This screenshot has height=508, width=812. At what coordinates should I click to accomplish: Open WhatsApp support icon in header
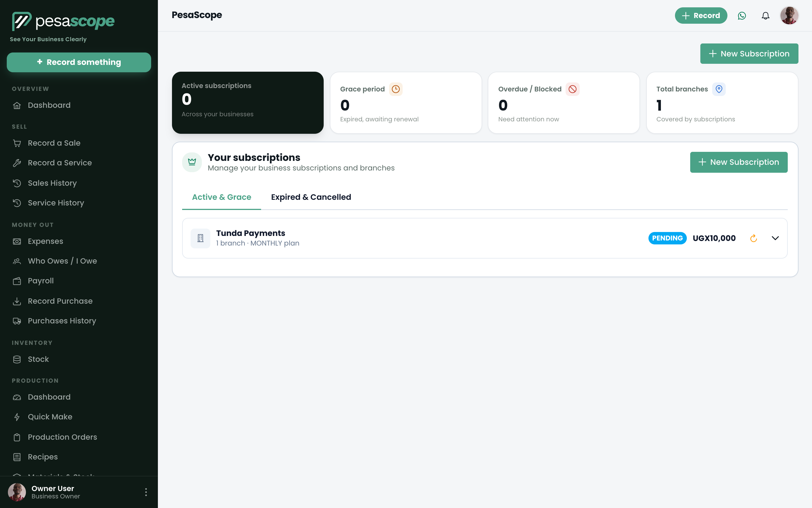click(742, 16)
